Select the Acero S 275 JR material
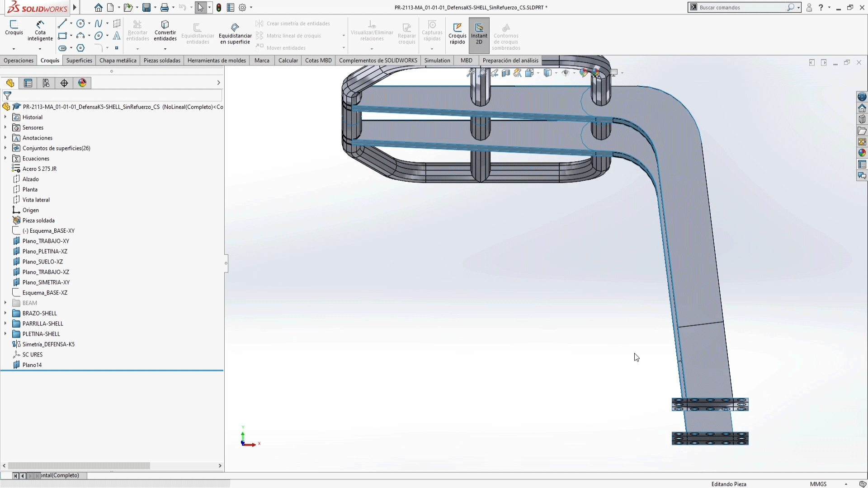 click(x=39, y=169)
